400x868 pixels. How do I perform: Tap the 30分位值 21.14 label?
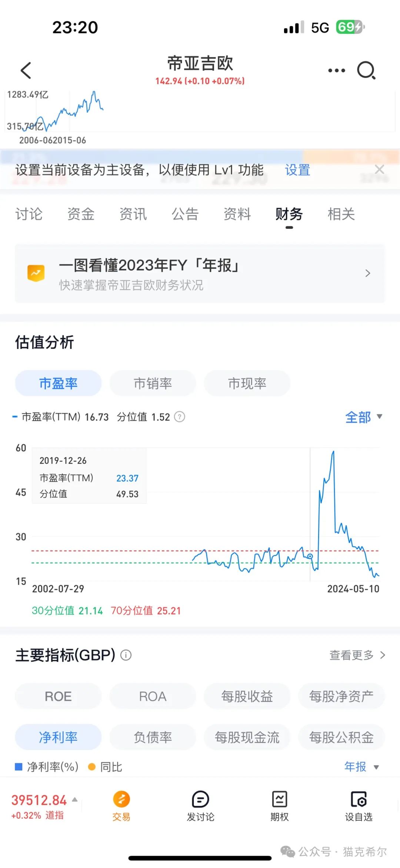point(67,611)
